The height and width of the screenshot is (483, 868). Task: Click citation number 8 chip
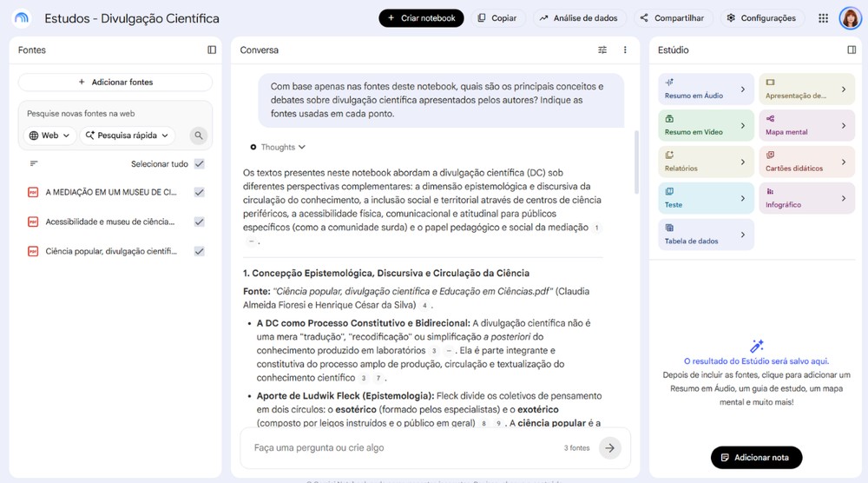point(483,423)
